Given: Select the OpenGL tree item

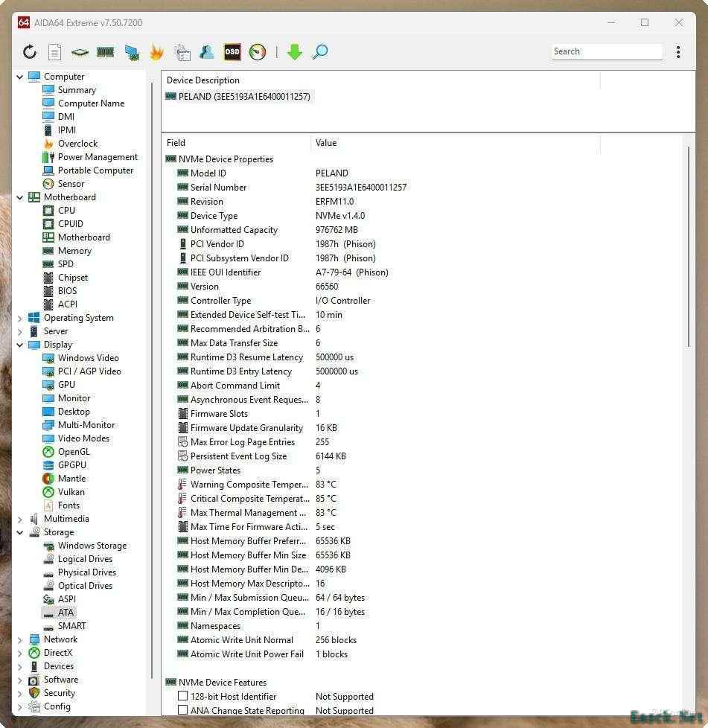Looking at the screenshot, I should click(x=74, y=452).
